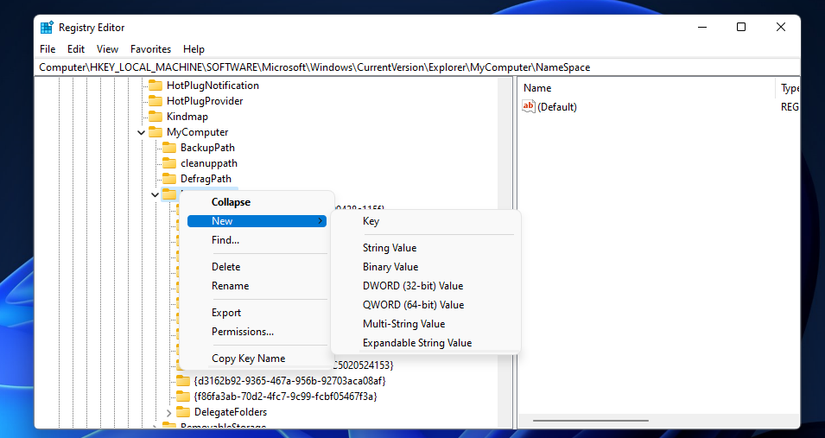825x438 pixels.
Task: Minimize the Registry Editor window
Action: click(x=702, y=27)
